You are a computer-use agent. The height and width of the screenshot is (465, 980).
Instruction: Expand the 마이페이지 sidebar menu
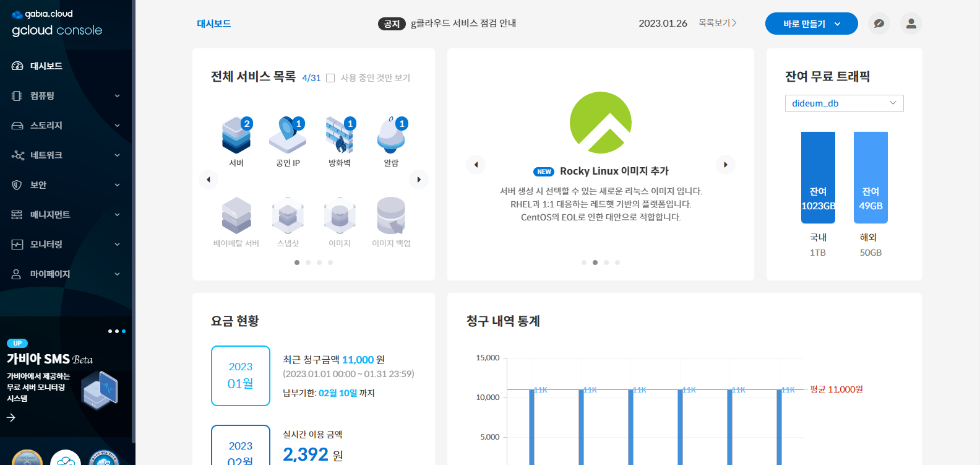pos(66,274)
